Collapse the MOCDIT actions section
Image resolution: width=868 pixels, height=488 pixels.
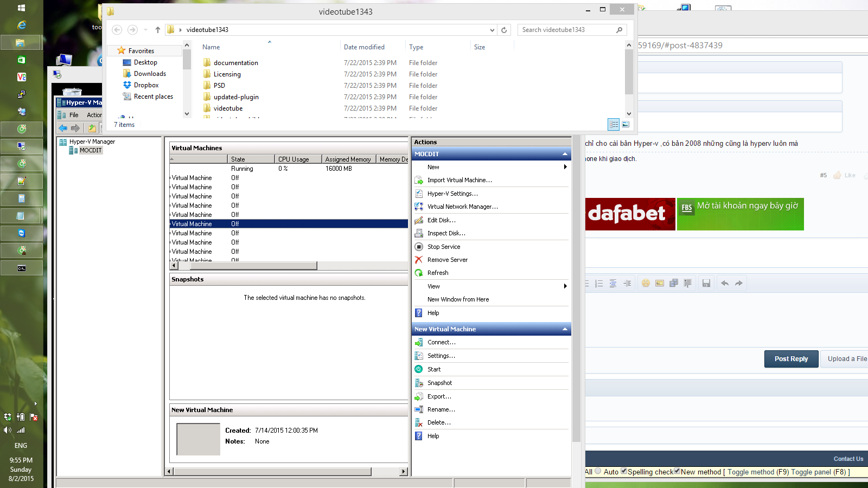click(x=565, y=154)
